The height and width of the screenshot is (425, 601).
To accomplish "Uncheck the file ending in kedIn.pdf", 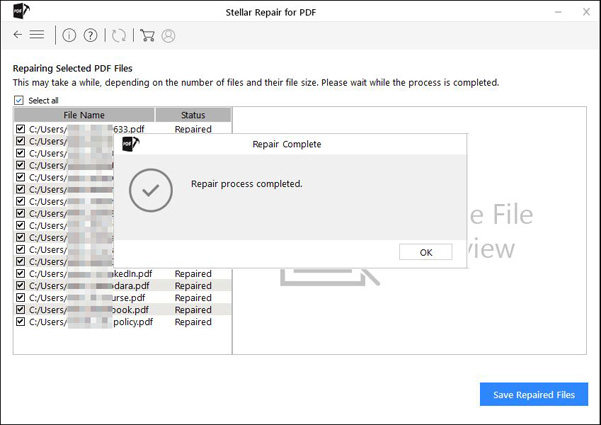I will [20, 274].
